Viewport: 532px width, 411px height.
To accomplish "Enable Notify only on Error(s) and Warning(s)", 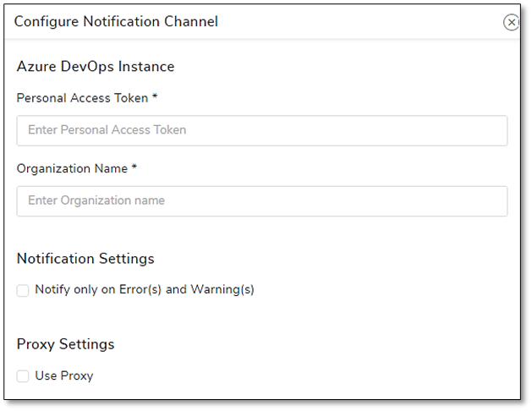I will point(23,290).
